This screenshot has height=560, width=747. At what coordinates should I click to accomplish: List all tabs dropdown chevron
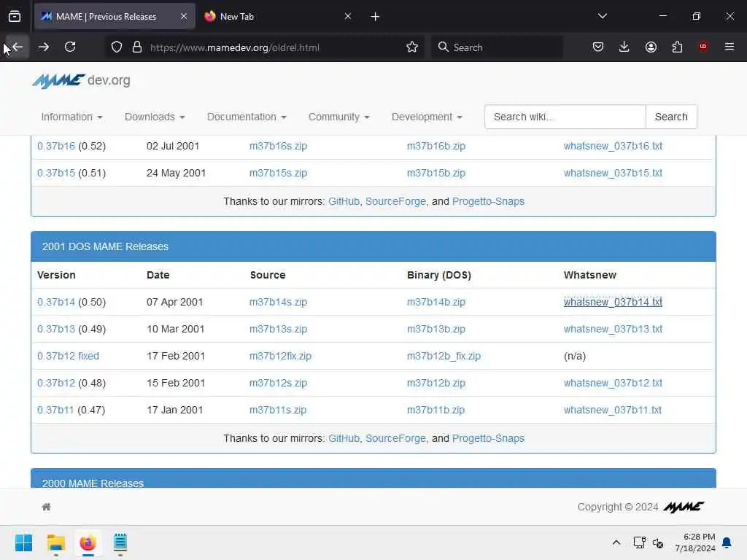(x=602, y=16)
